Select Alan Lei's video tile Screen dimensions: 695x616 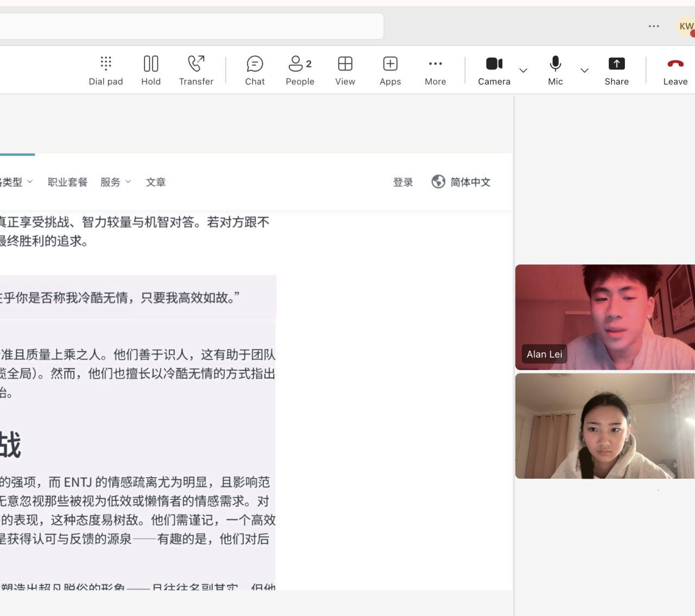click(604, 317)
